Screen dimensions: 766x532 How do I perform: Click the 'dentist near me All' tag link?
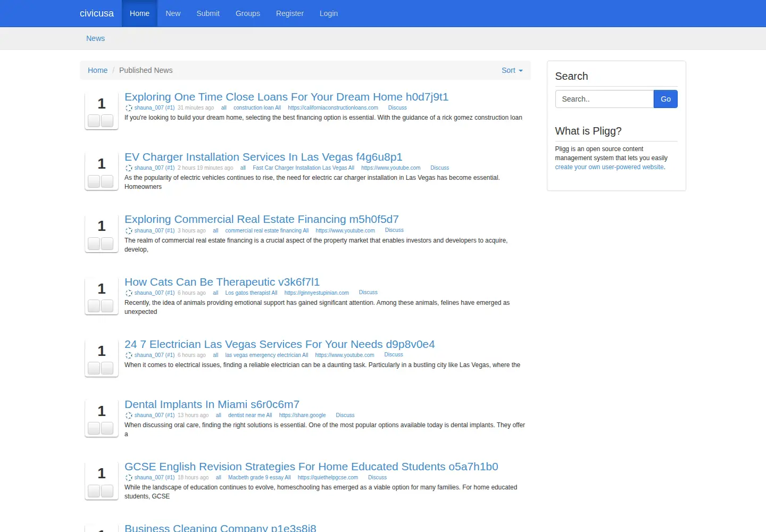click(x=250, y=415)
